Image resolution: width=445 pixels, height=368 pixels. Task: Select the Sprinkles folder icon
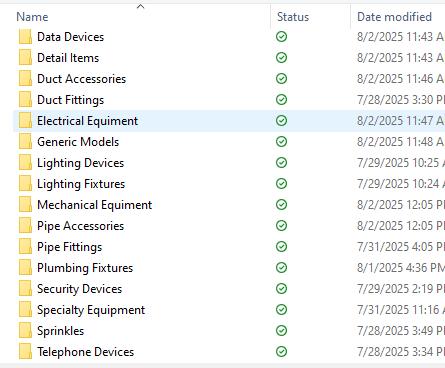(x=25, y=331)
